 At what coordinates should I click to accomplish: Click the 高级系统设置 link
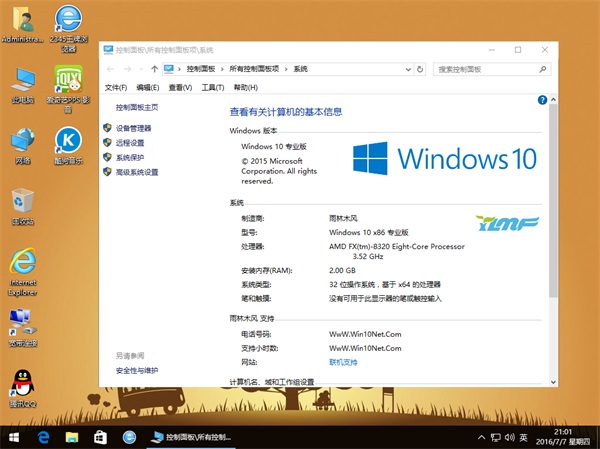136,172
